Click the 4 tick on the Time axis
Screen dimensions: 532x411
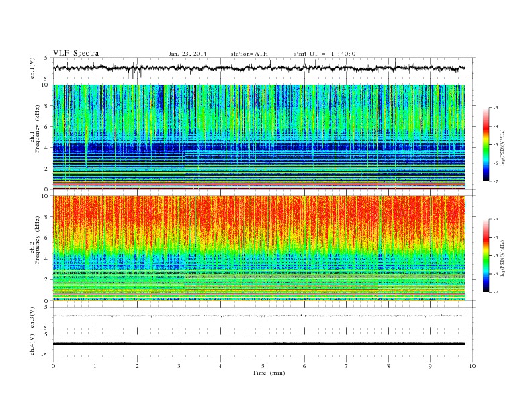pos(220,366)
